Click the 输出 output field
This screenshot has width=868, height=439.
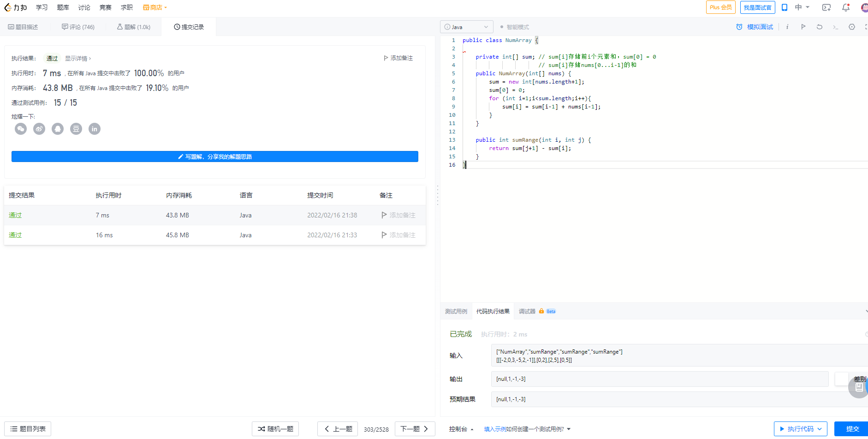[x=660, y=379]
